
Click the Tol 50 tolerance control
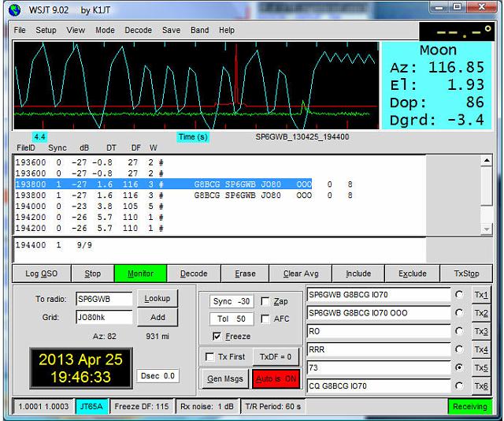232,319
